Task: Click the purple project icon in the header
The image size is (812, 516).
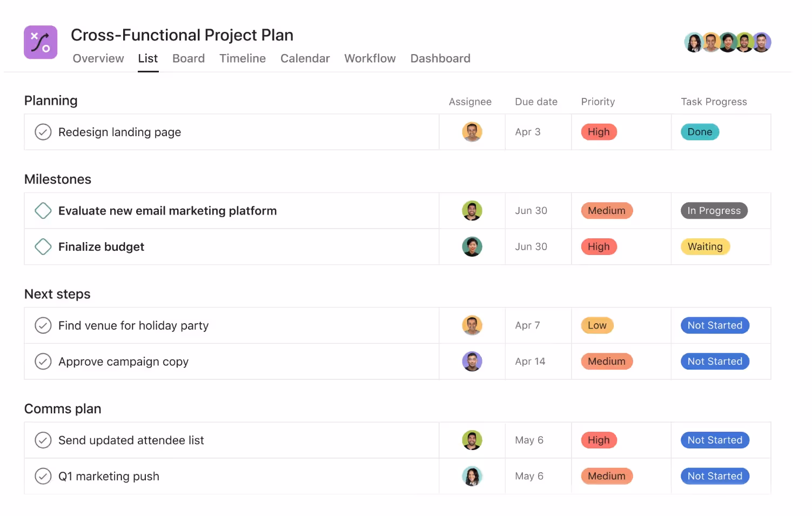Action: [41, 42]
